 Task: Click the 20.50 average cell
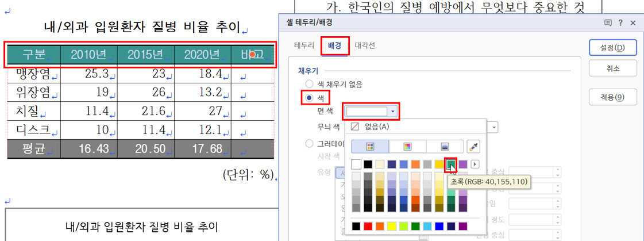pyautogui.click(x=146, y=149)
